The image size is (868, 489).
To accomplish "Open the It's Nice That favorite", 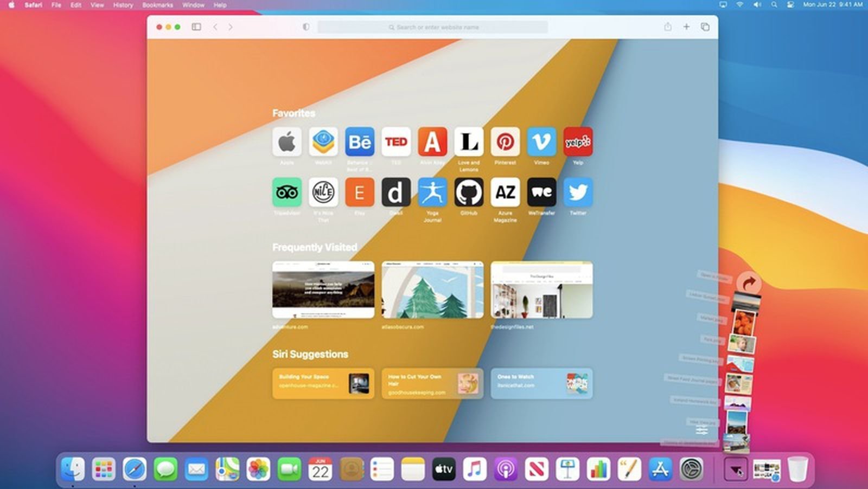I will pos(323,192).
